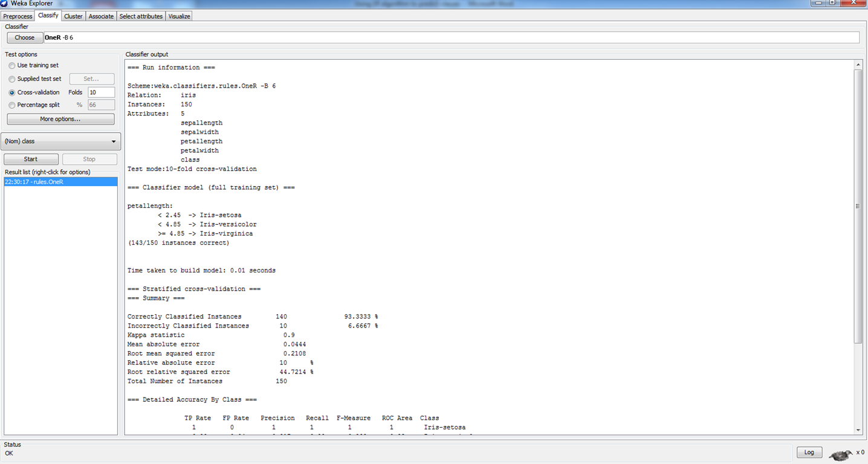
Task: Switch to the Preprocess tab
Action: 18,16
